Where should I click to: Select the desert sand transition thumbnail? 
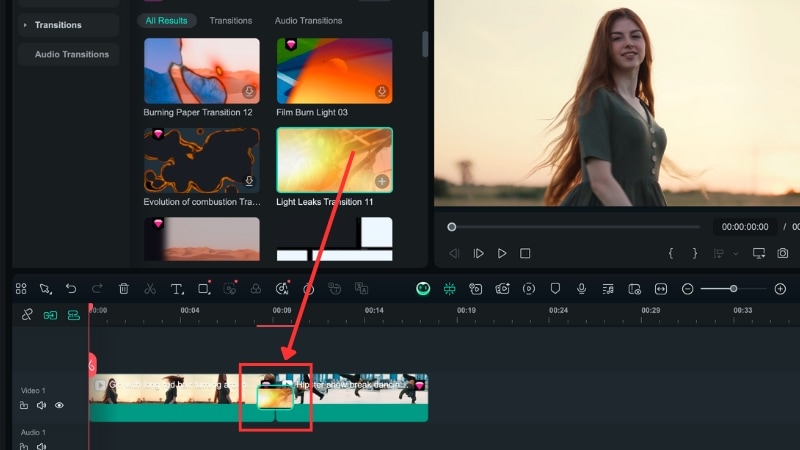tap(202, 239)
